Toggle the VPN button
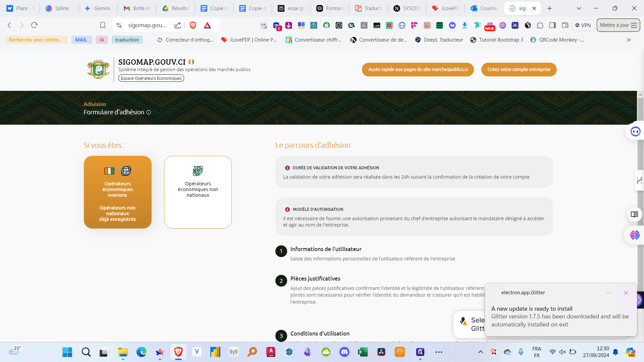This screenshot has width=644, height=362. pos(583,25)
